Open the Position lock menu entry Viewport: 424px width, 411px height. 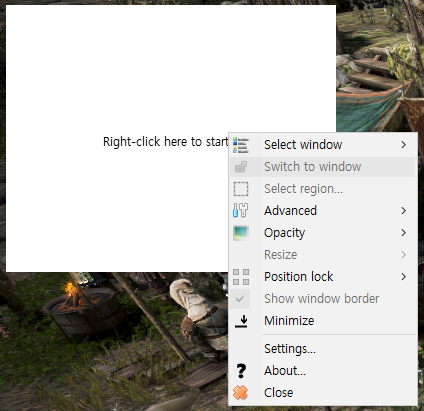point(323,277)
